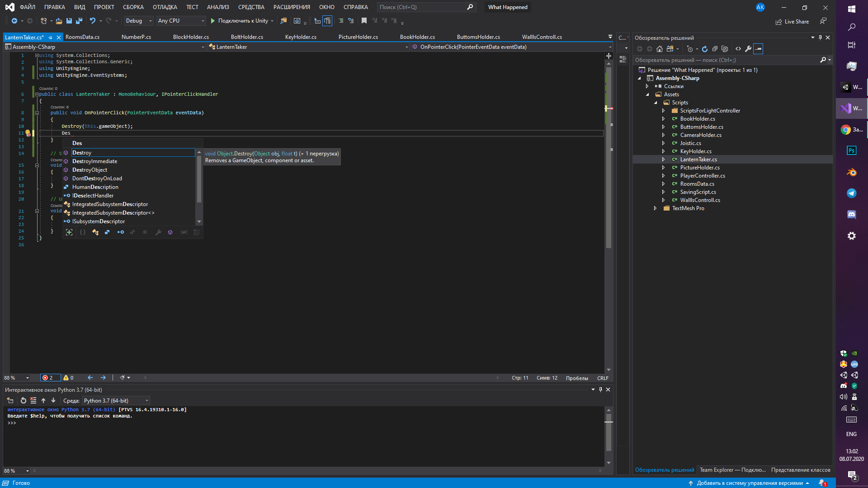Click Reset icon in Python interactive window
This screenshot has width=868, height=488.
click(24, 400)
